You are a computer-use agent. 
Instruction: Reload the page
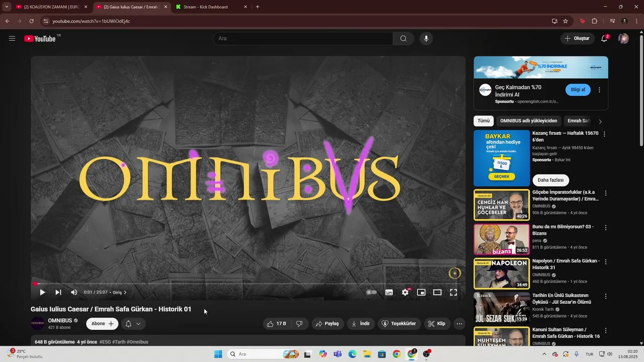31,21
